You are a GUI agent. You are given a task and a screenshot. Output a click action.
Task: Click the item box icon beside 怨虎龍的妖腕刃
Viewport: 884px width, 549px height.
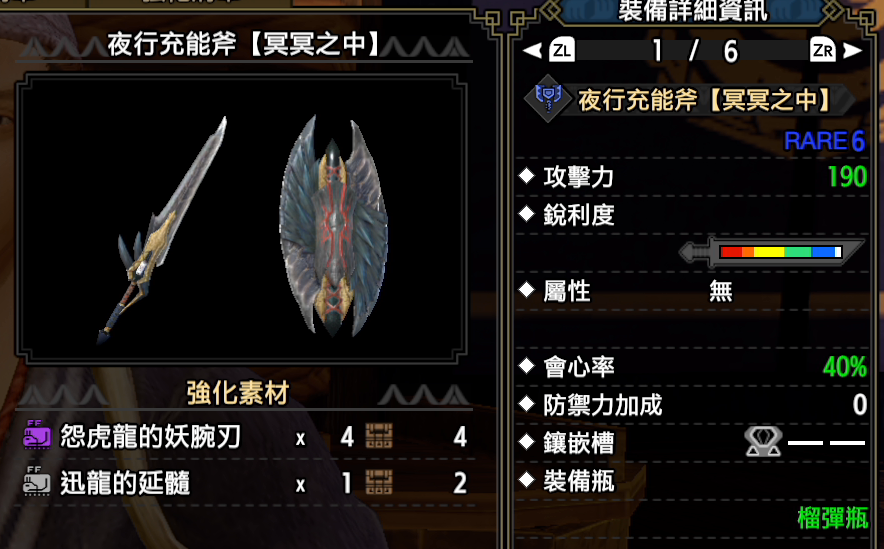click(379, 436)
